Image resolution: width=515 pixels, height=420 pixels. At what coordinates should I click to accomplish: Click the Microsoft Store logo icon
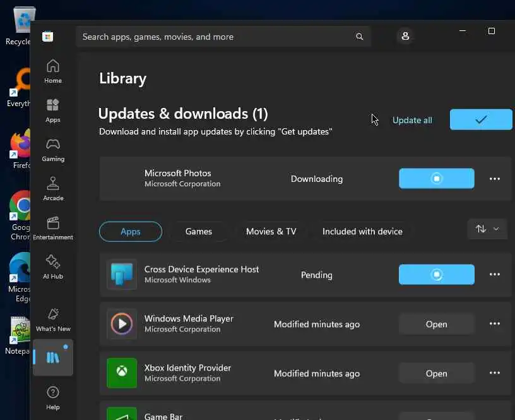pyautogui.click(x=47, y=37)
